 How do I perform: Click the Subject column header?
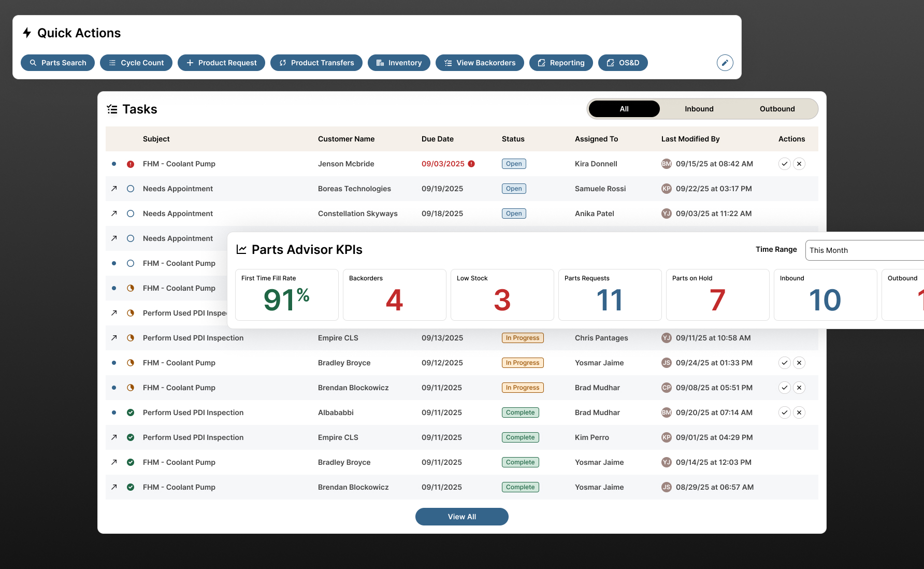click(156, 139)
